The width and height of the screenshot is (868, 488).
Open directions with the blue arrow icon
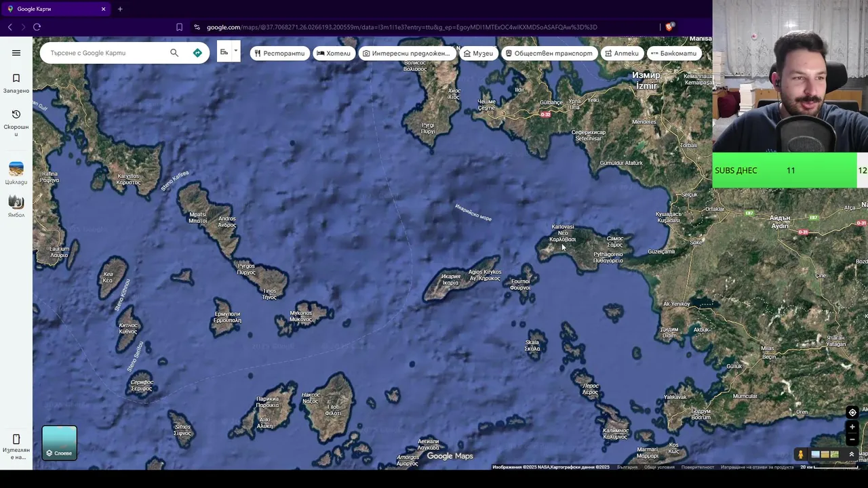pyautogui.click(x=197, y=53)
